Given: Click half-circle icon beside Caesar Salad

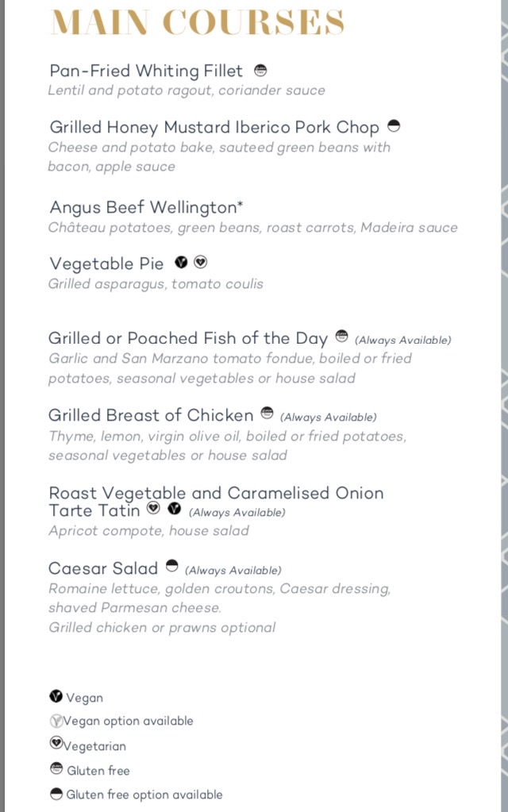Looking at the screenshot, I should coord(172,565).
